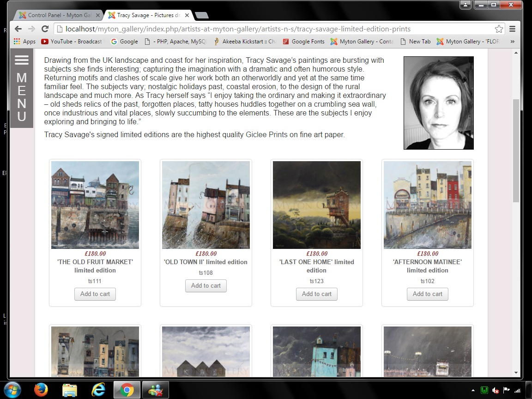
Task: Open the Google bookmark
Action: [125, 42]
